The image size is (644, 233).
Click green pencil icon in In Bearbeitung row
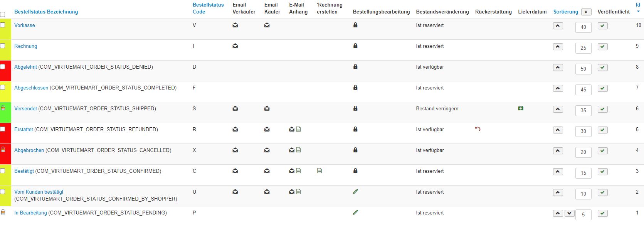(355, 213)
